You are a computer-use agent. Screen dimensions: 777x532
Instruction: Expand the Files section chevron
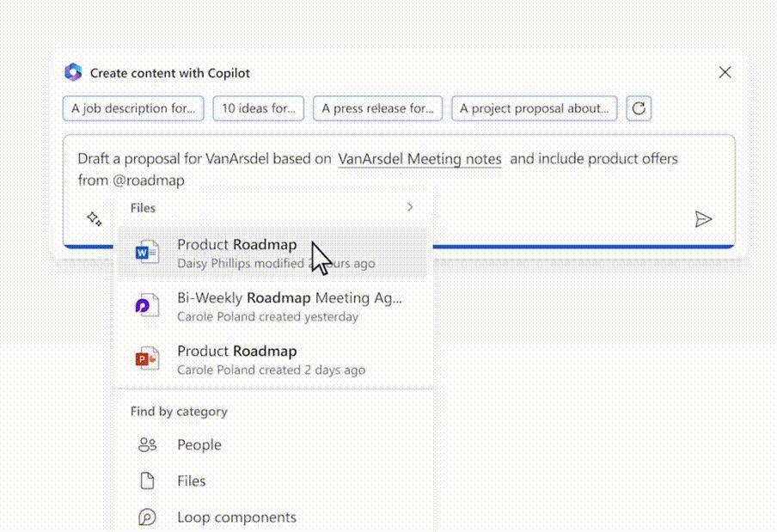click(x=410, y=207)
